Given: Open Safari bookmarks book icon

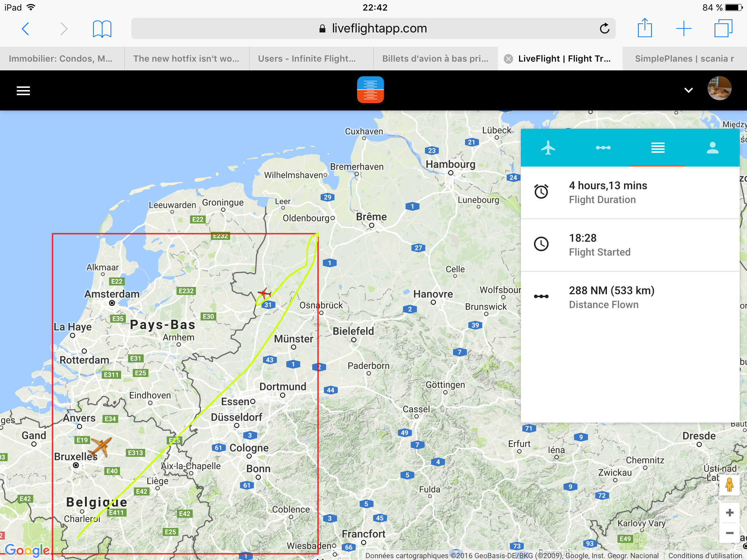Looking at the screenshot, I should pyautogui.click(x=102, y=28).
